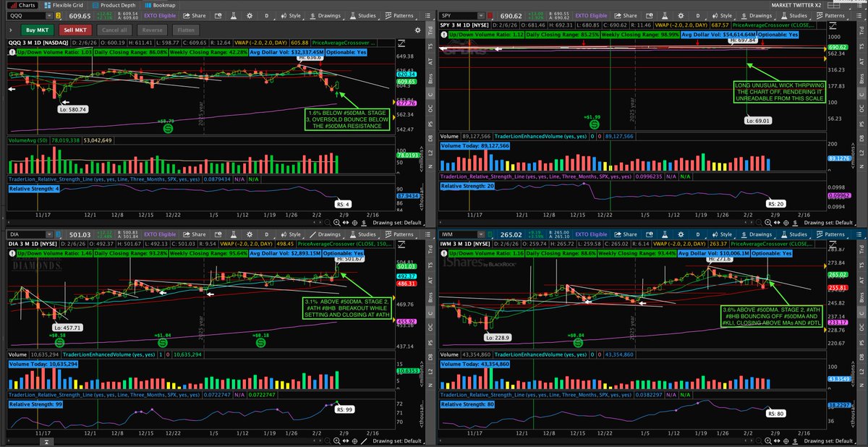Open the Product Depth tab
Image resolution: width=868 pixels, height=447 pixels.
point(116,5)
